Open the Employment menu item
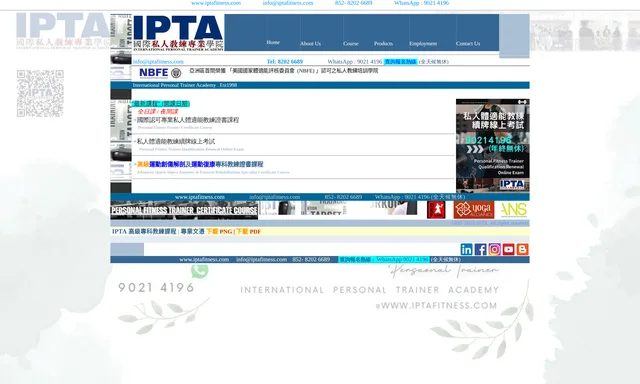 [423, 43]
